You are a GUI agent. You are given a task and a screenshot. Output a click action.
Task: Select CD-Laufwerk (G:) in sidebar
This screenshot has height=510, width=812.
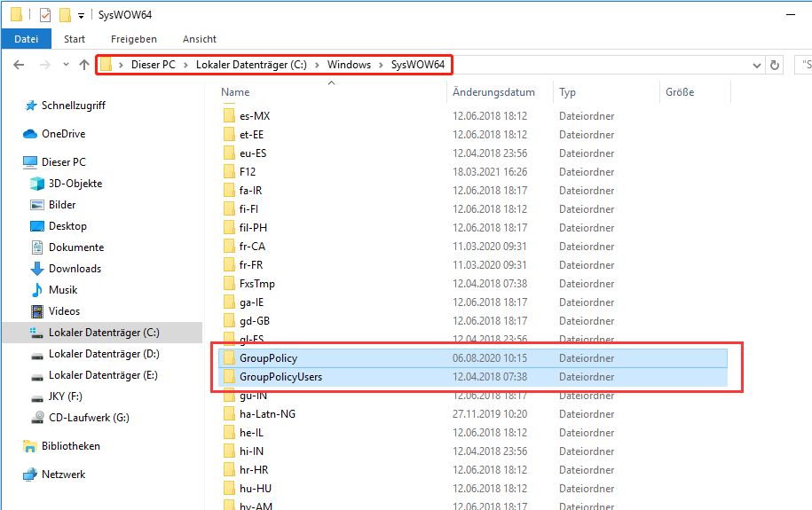[x=89, y=418]
